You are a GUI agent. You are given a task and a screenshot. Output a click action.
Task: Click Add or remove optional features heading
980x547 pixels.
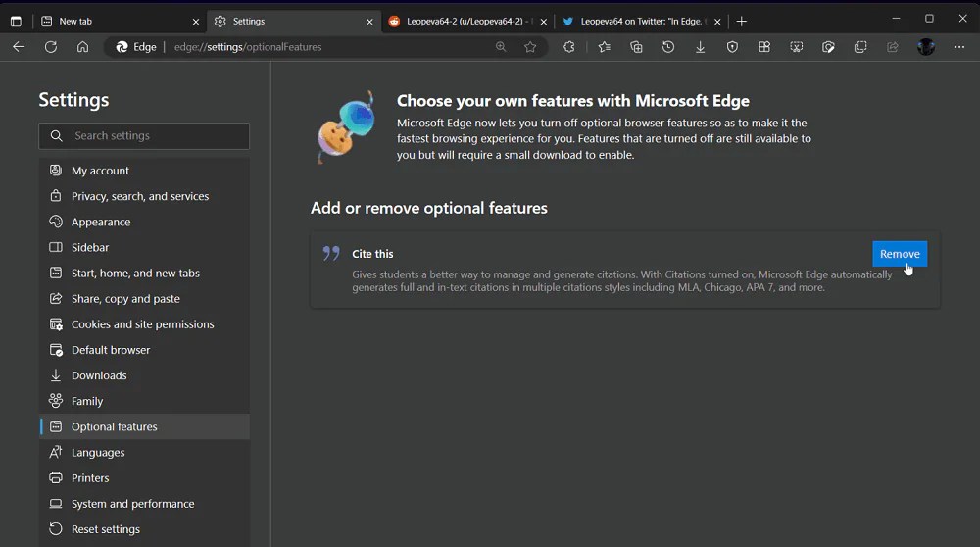(x=429, y=208)
